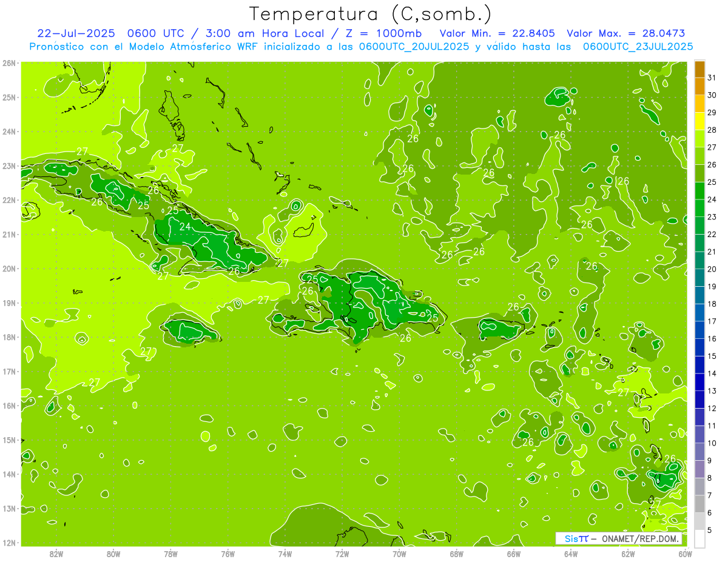Click the 78W longitude axis label
Screen dimensions: 728x562
point(170,554)
